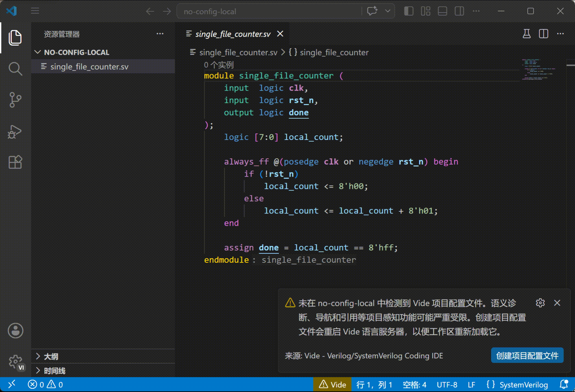Click the command center search box
This screenshot has width=575, height=392.
pyautogui.click(x=269, y=11)
